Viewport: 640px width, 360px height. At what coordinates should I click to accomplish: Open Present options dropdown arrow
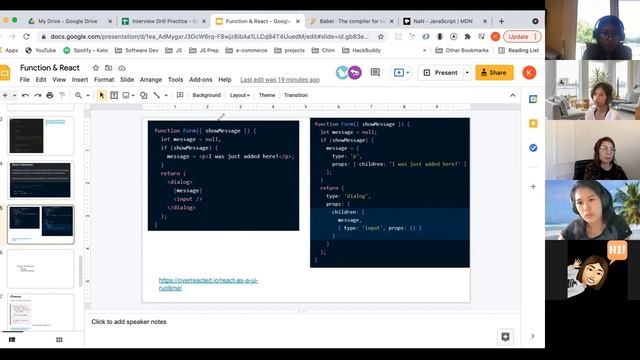[467, 73]
